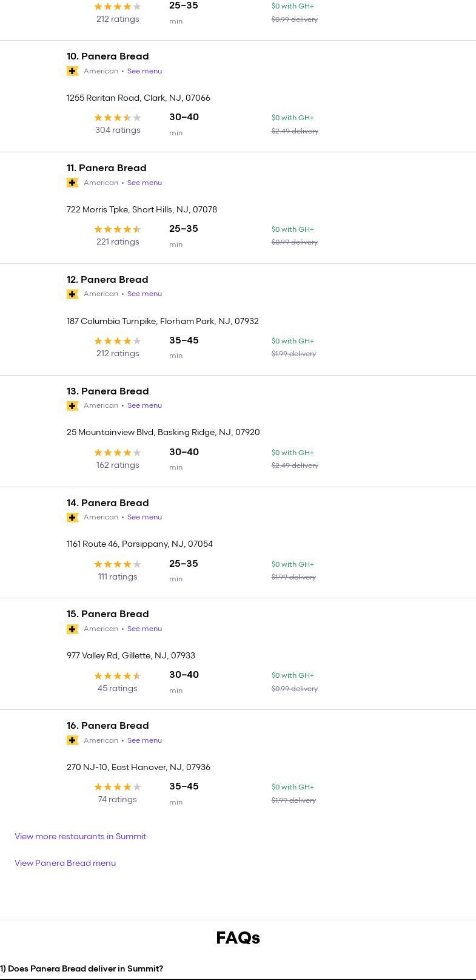The height and width of the screenshot is (980, 476).
Task: Open See menu for Clark Panera Bread
Action: tap(144, 71)
